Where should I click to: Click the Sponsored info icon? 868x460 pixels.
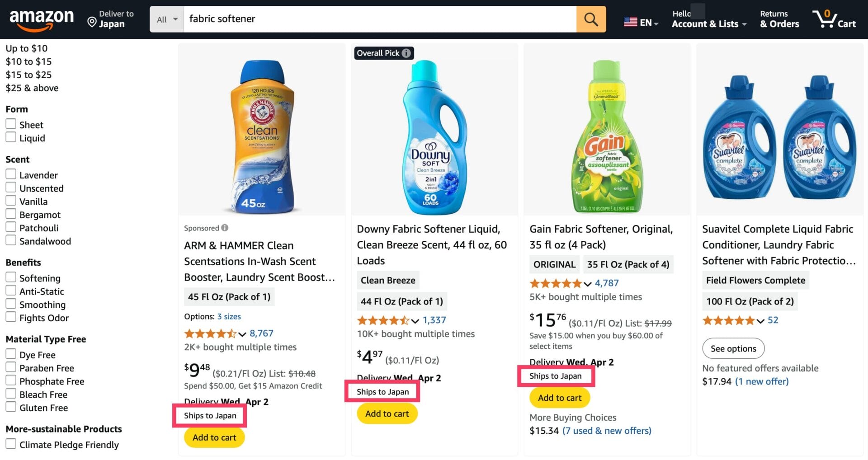point(225,228)
